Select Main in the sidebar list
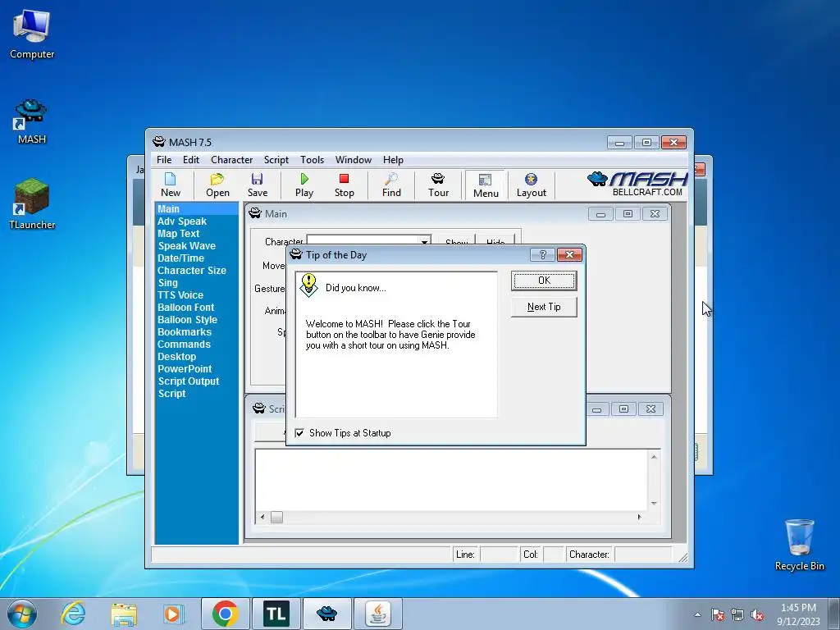Viewport: 840px width, 630px height. [x=196, y=209]
